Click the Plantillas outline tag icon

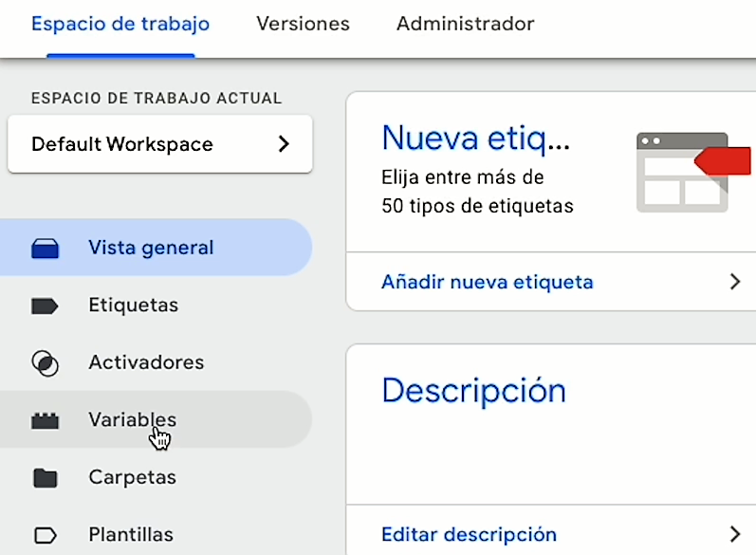coord(45,535)
